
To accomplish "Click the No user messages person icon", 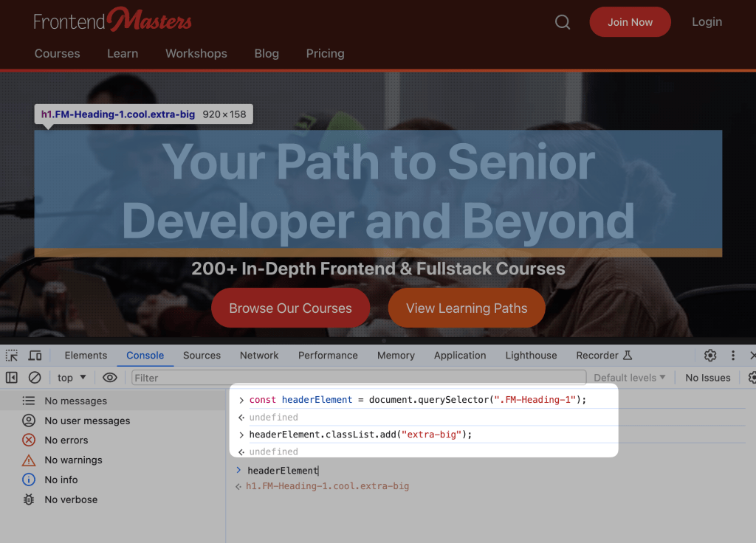I will (x=29, y=421).
